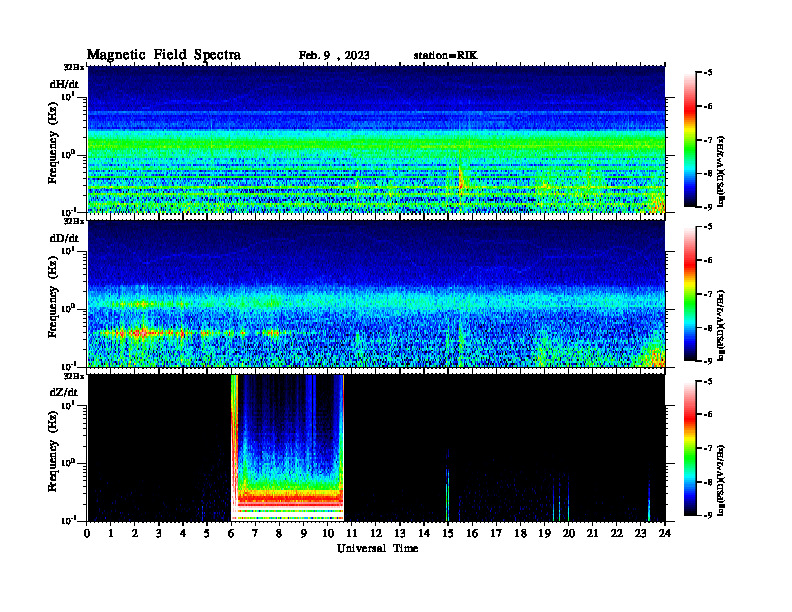Click the red-orange band near 2 UT in dD/dt

pyautogui.click(x=139, y=333)
